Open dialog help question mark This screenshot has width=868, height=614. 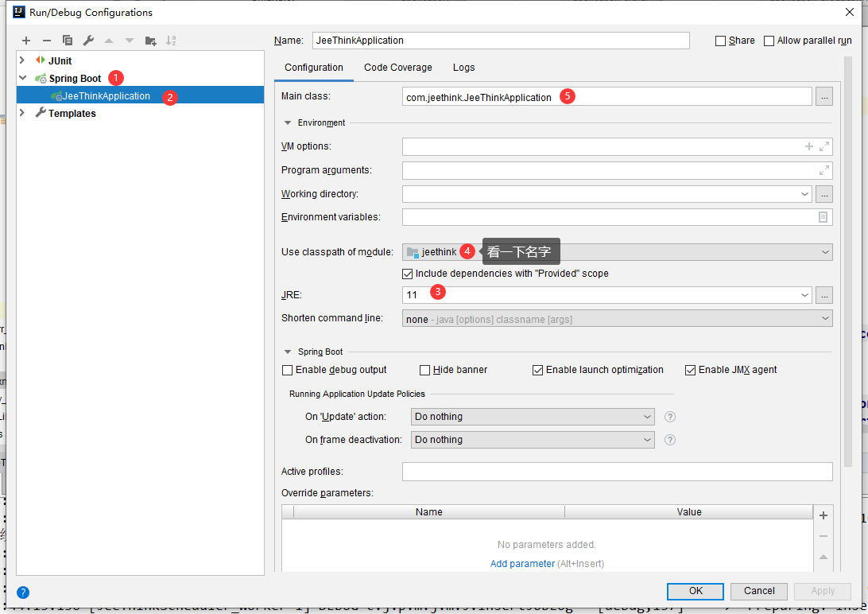pyautogui.click(x=23, y=593)
